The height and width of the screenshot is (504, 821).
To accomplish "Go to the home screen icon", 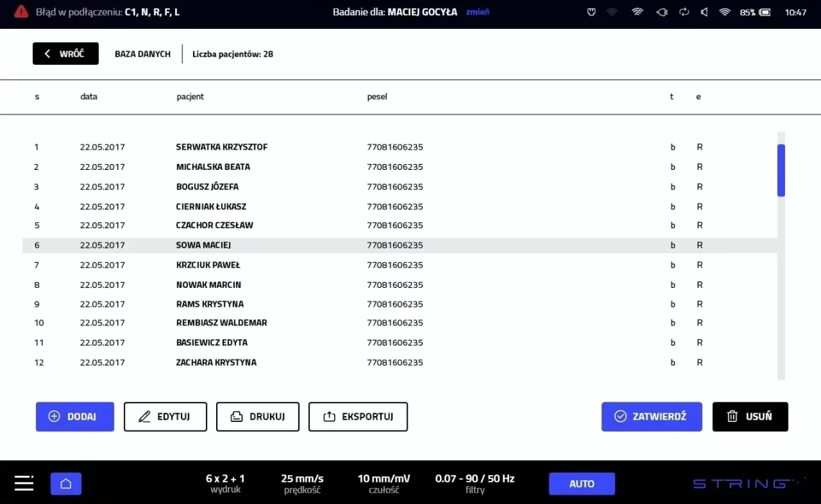I will click(x=66, y=484).
